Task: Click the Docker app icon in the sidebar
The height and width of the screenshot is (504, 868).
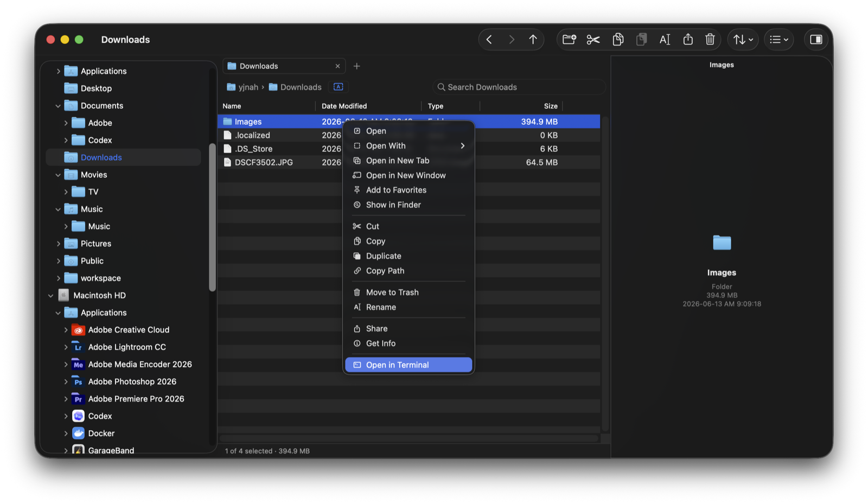Action: tap(78, 433)
